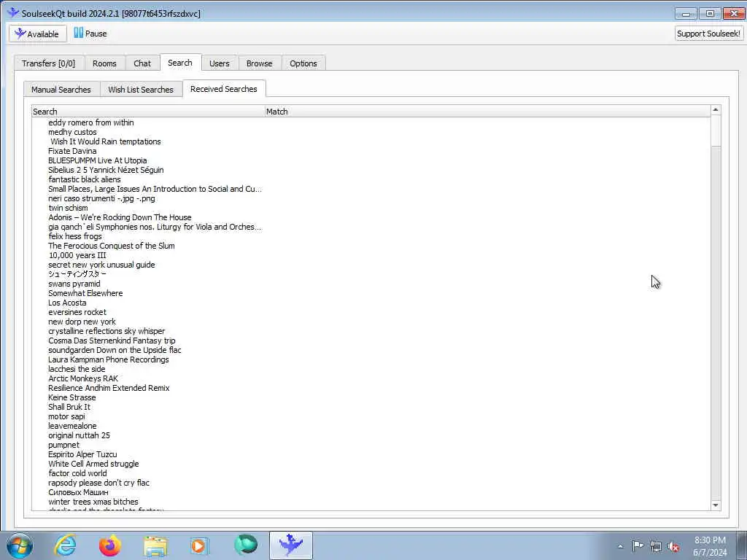Click the green round taskbar app icon
Image resolution: width=747 pixels, height=560 pixels.
coord(245,545)
